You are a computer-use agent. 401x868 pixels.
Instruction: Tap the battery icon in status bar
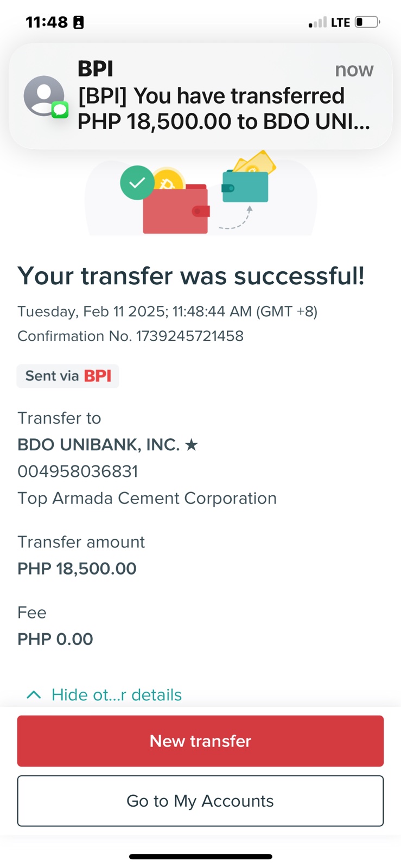coord(367,22)
